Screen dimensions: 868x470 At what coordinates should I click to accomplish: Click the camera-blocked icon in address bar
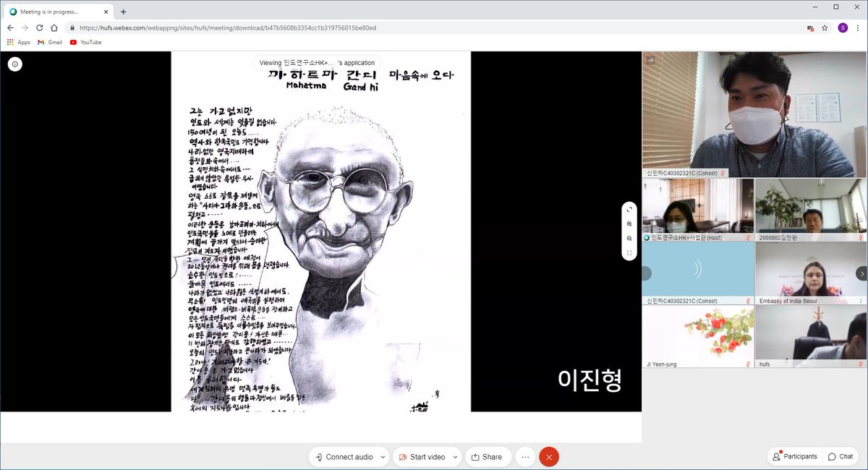point(810,27)
